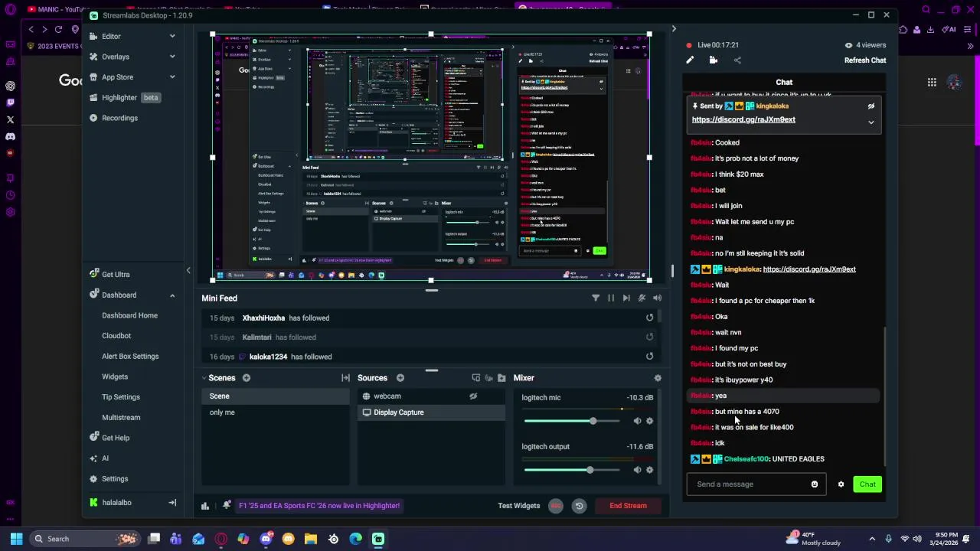
Task: Toggle the replay buffer button
Action: pos(579,506)
